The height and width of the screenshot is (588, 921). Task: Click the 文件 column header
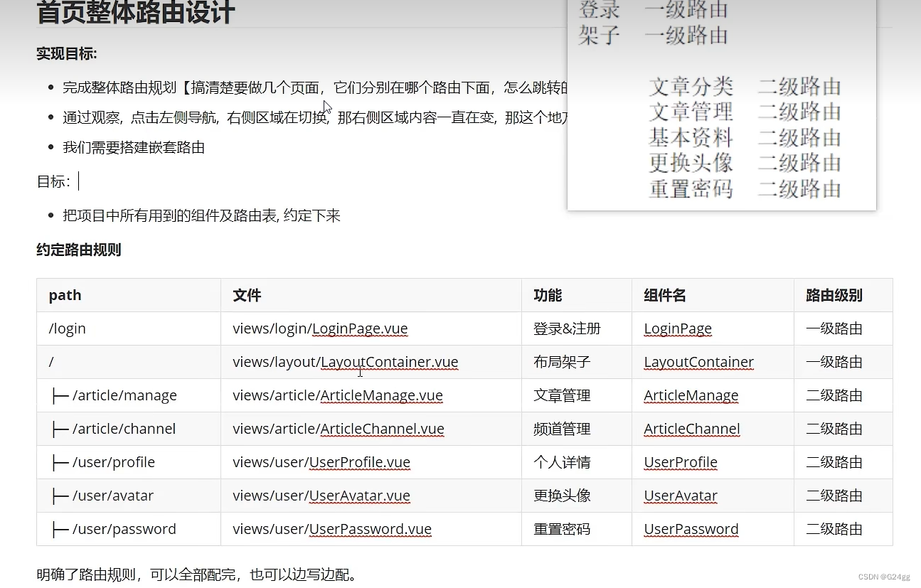pos(371,295)
